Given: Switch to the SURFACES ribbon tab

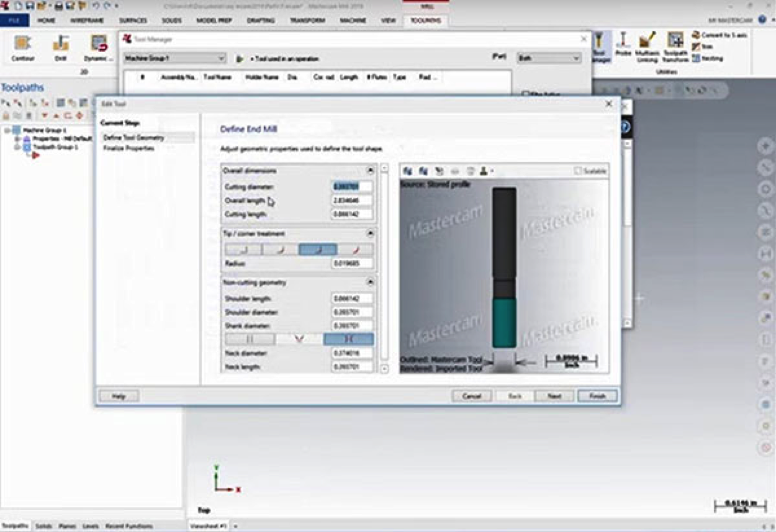Looking at the screenshot, I should pos(133,20).
